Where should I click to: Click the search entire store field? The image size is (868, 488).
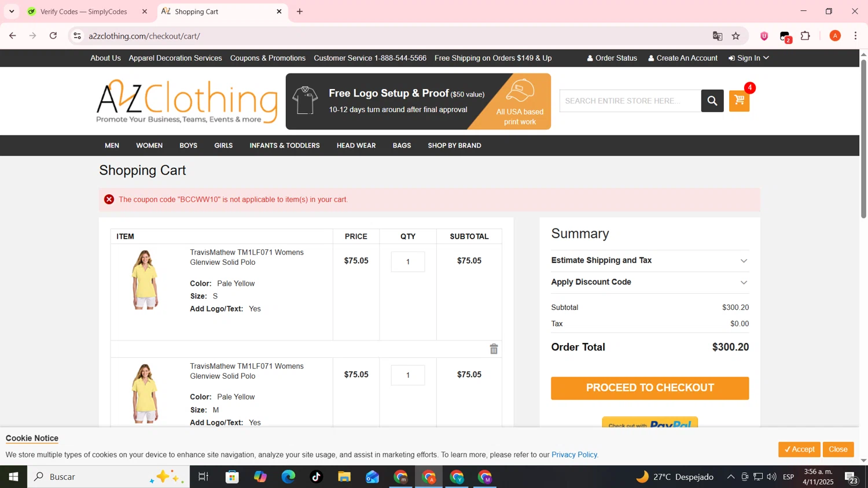[630, 101]
